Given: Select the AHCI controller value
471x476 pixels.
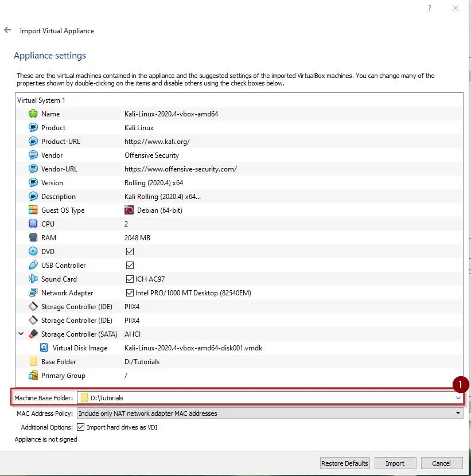Looking at the screenshot, I should 133,334.
